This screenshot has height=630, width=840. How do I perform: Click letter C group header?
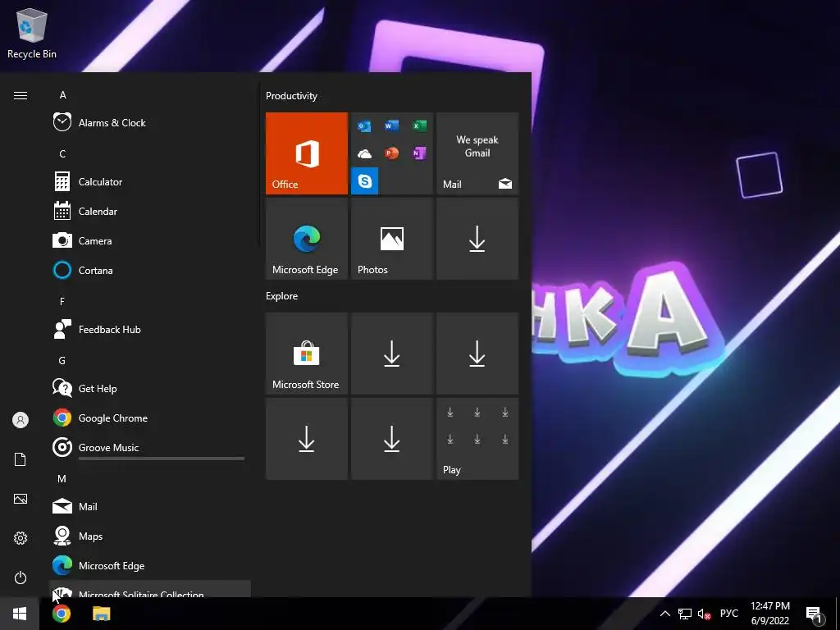click(62, 153)
